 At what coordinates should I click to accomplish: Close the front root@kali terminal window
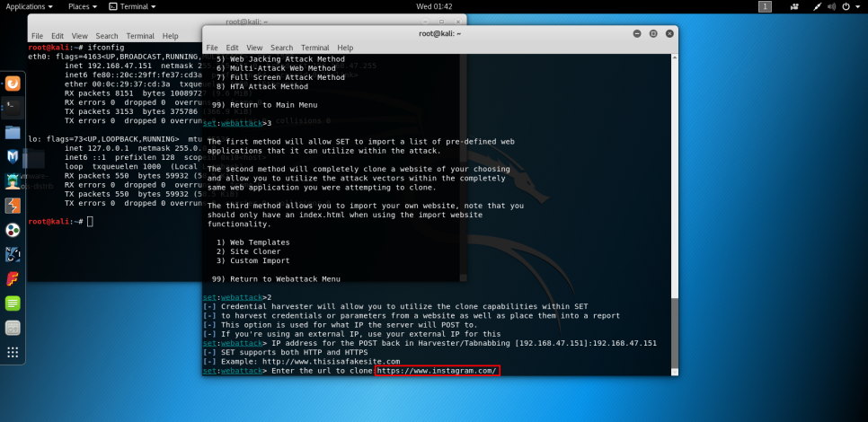669,33
